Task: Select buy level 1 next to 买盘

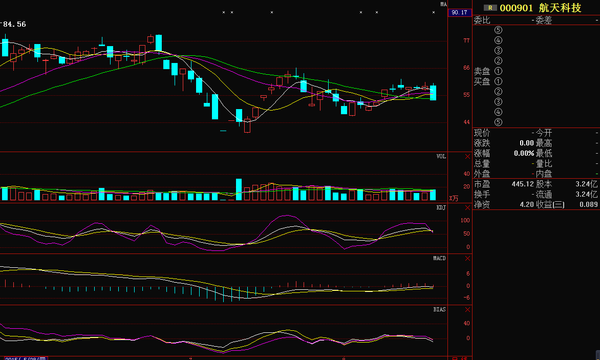Action: point(498,81)
